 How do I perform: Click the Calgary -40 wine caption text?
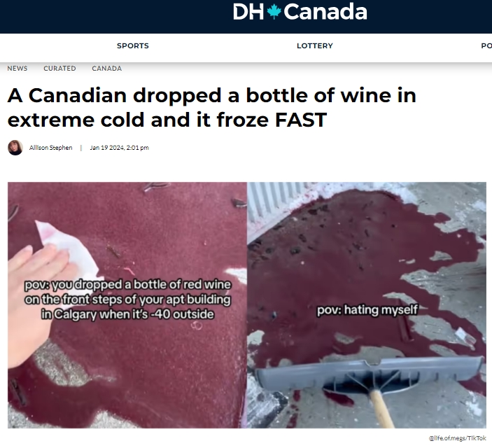pyautogui.click(x=127, y=299)
